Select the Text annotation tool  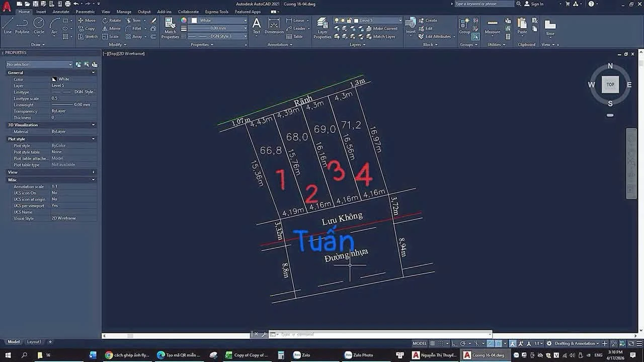[257, 26]
